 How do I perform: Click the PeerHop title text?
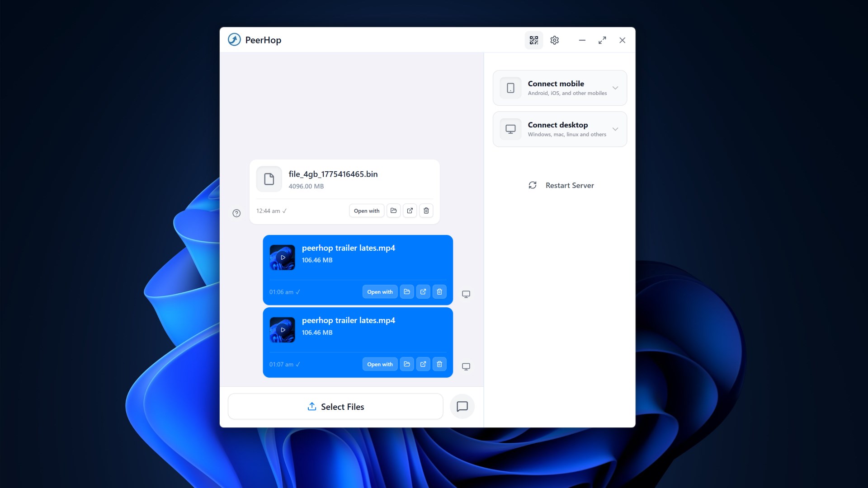click(263, 40)
